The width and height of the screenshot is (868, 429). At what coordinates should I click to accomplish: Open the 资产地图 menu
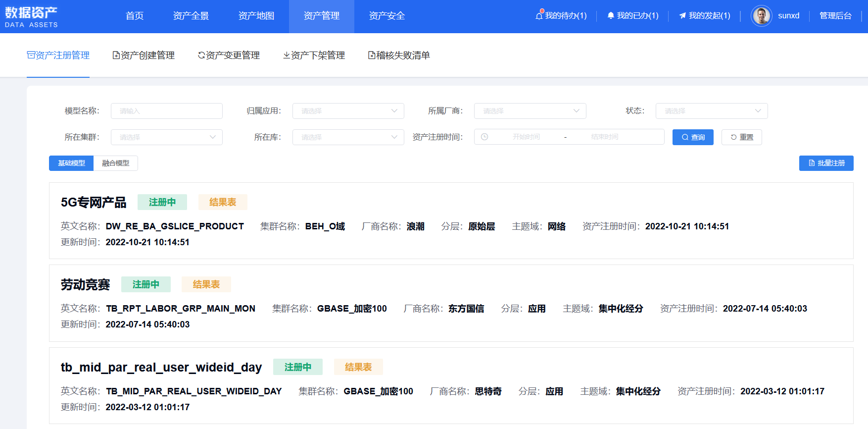pyautogui.click(x=256, y=16)
